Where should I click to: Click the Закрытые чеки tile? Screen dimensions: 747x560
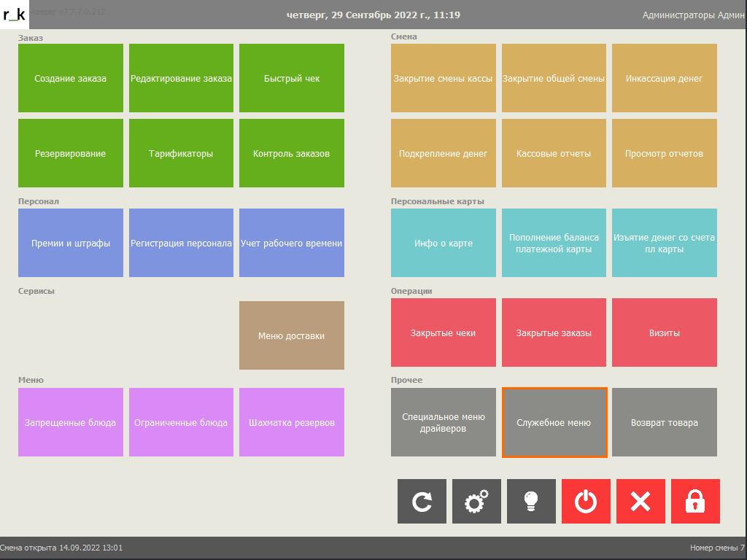tap(443, 332)
